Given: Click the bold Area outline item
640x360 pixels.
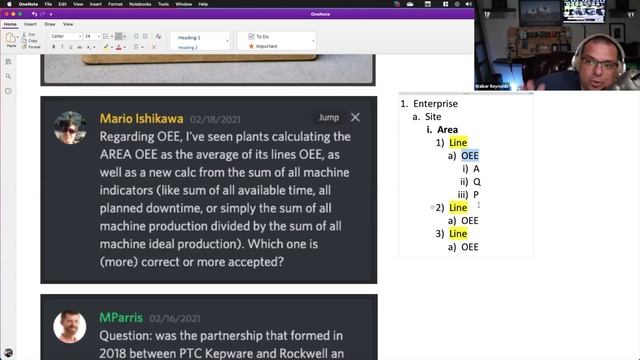Looking at the screenshot, I should [447, 130].
